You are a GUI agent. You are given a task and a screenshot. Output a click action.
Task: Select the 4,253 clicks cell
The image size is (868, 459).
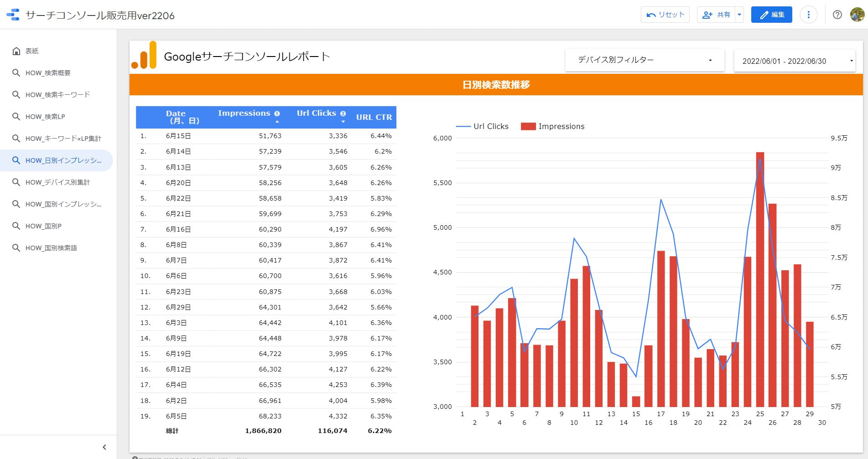point(338,385)
